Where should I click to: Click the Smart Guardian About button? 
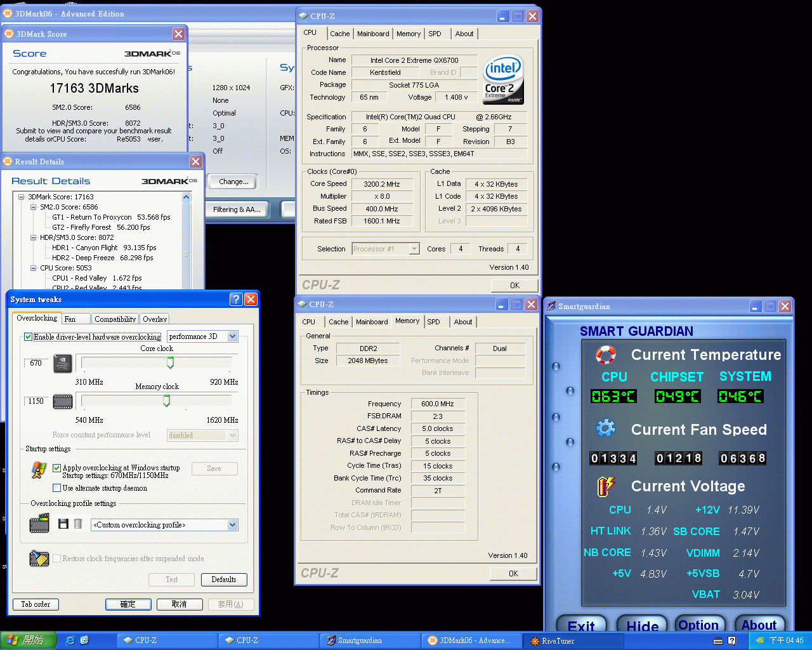tap(759, 625)
